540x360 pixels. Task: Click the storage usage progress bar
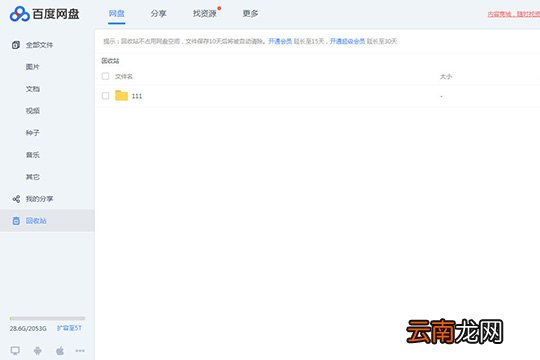click(47, 318)
